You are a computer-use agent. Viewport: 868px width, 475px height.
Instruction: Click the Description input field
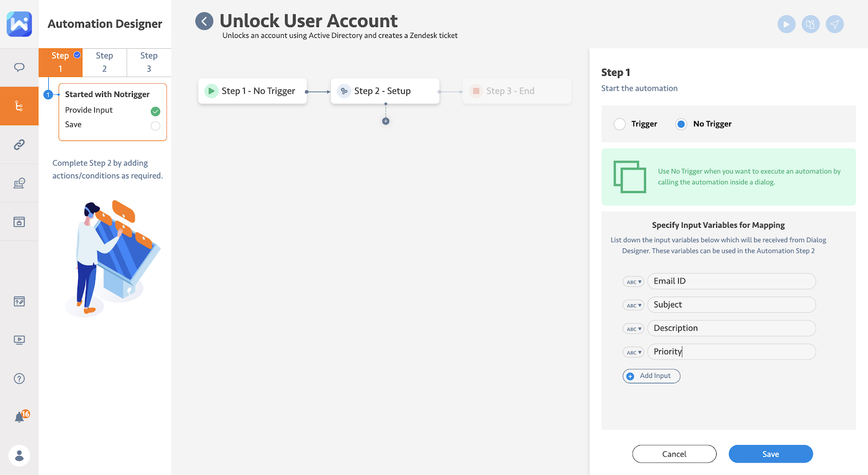click(x=731, y=328)
